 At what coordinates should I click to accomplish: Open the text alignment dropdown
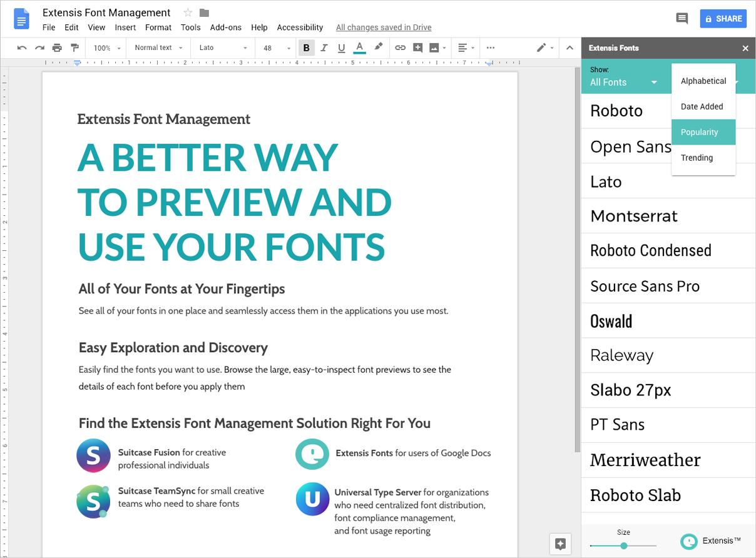pyautogui.click(x=466, y=48)
